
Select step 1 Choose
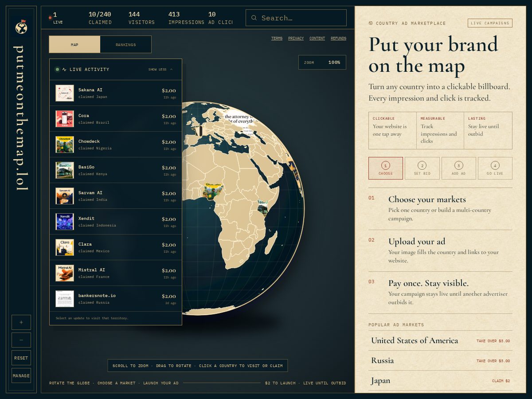[x=386, y=168]
